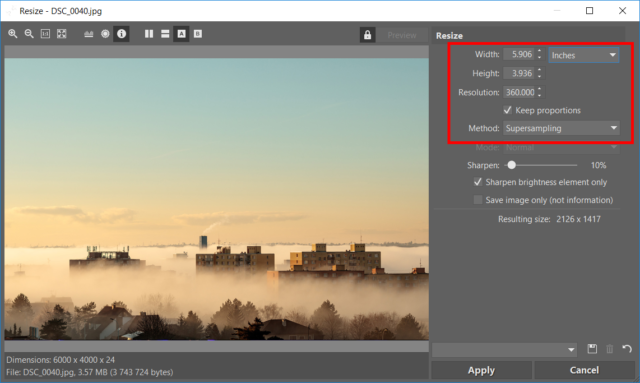The height and width of the screenshot is (383, 640).
Task: Click the zoom out magnifier icon
Action: pyautogui.click(x=29, y=34)
